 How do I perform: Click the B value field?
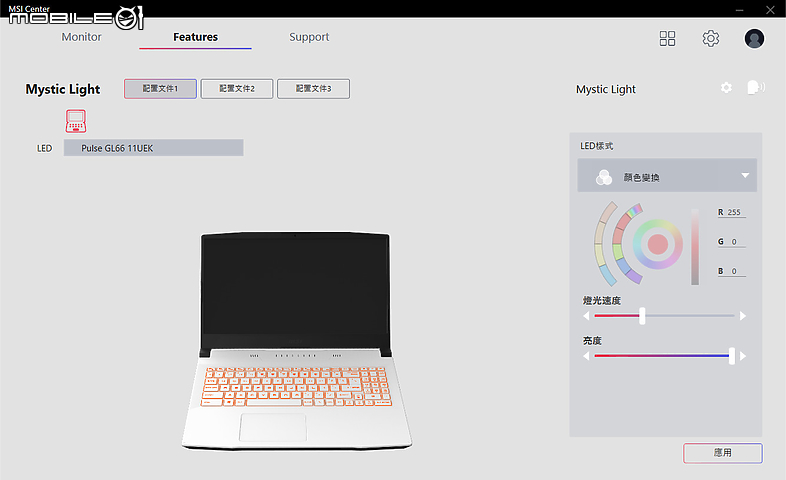734,271
